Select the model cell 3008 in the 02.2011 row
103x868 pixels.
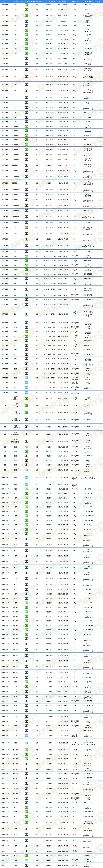click(x=16, y=478)
